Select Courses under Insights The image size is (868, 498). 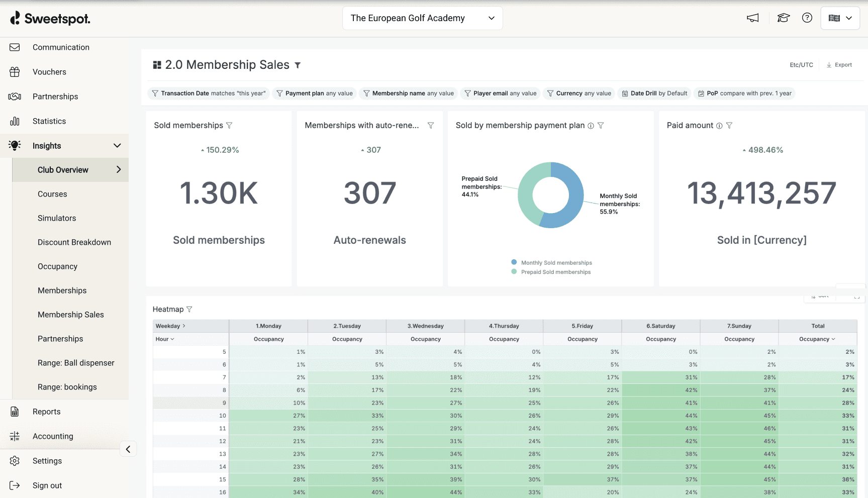click(52, 194)
